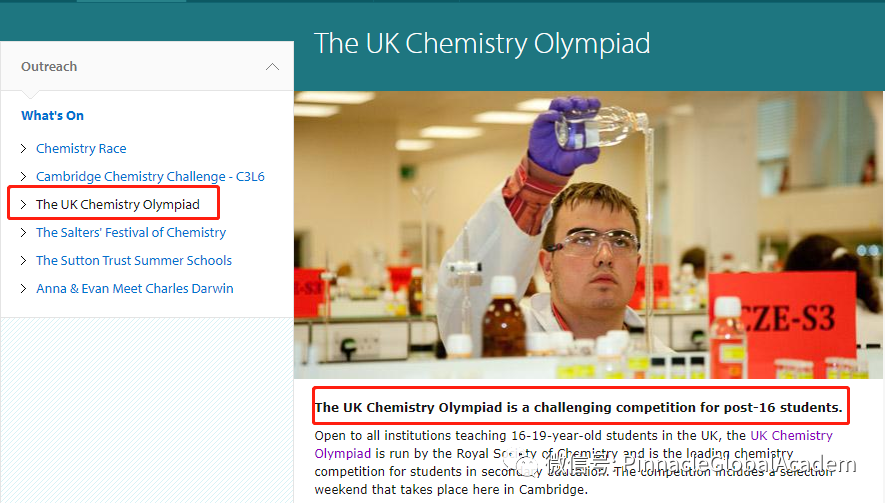Open Anna & Evan Meet Charles Darwin
This screenshot has height=503, width=885.
pos(135,289)
